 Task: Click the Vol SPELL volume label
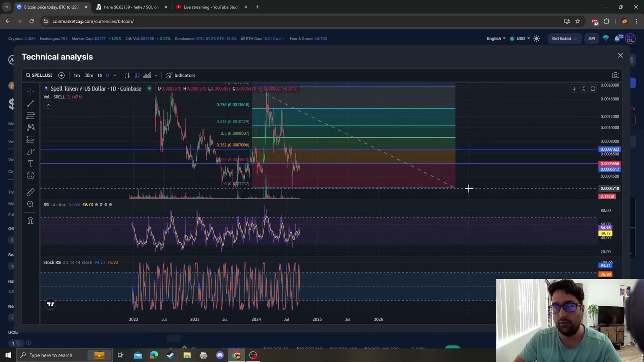[x=54, y=97]
